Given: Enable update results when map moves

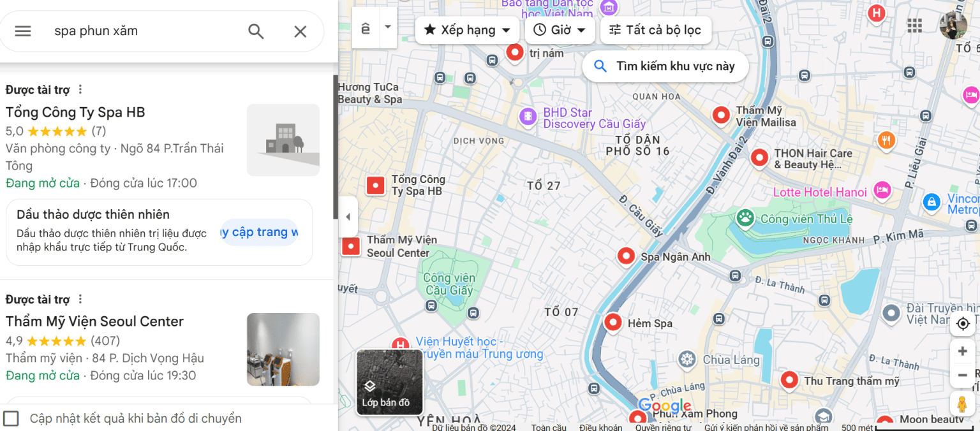Looking at the screenshot, I should click(11, 418).
